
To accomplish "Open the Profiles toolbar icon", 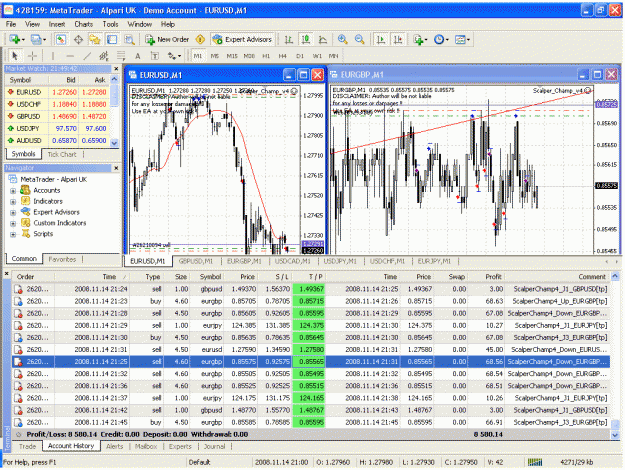I will [38, 39].
